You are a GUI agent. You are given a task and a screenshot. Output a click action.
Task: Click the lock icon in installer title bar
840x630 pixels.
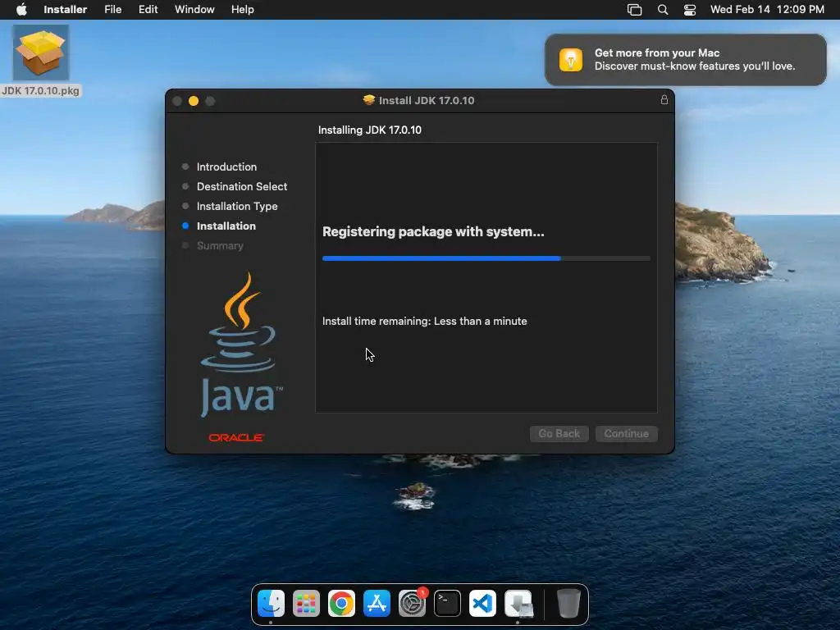pyautogui.click(x=664, y=100)
